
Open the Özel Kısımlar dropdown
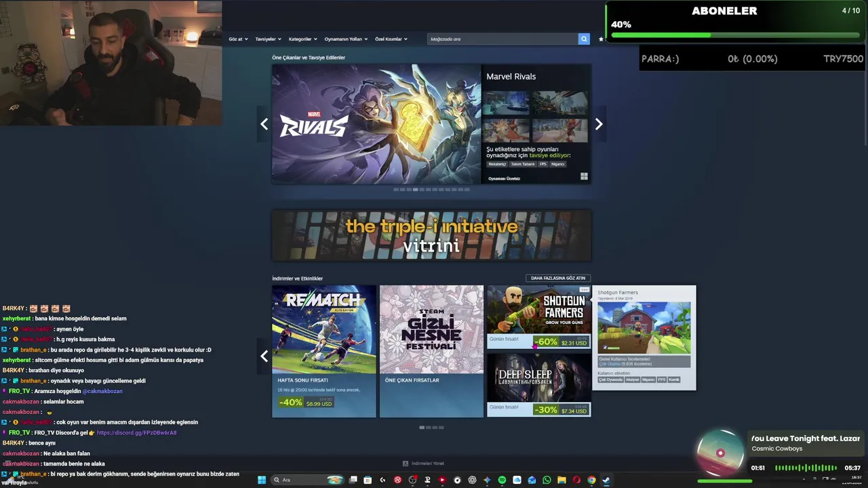point(391,39)
